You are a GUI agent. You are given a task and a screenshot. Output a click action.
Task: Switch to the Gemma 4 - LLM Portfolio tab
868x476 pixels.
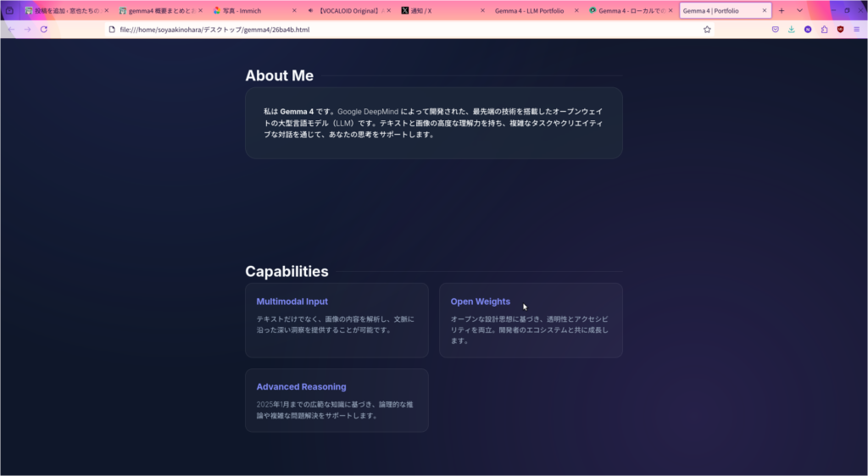530,10
